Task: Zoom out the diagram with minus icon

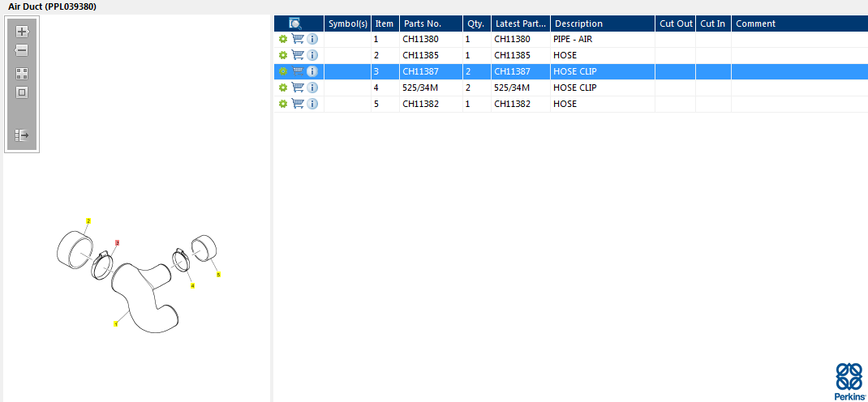Action: point(22,50)
